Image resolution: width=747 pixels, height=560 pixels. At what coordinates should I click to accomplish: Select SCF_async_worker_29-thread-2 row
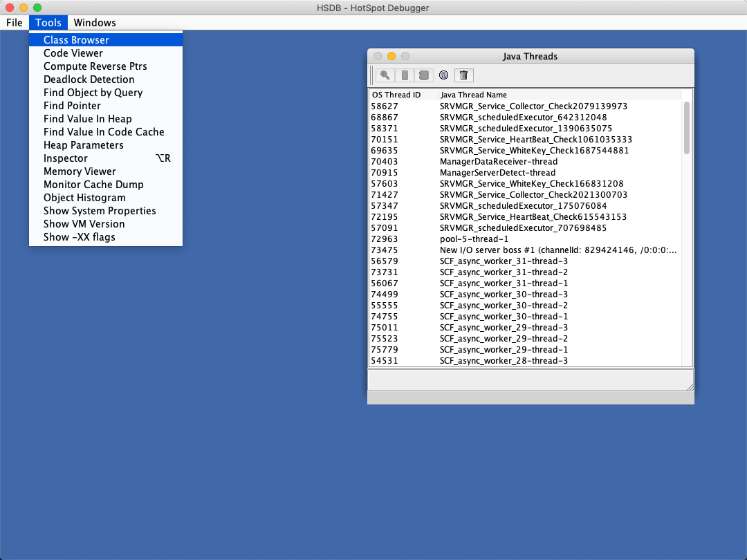526,339
